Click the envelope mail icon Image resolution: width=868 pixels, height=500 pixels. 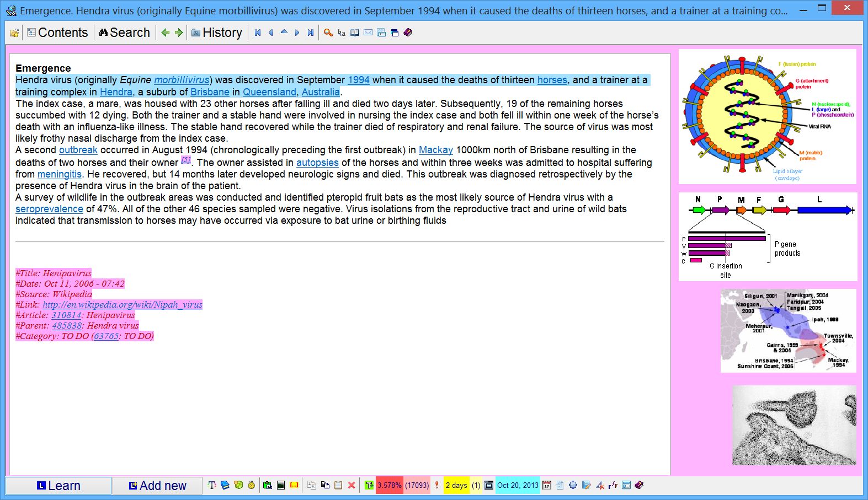point(368,33)
